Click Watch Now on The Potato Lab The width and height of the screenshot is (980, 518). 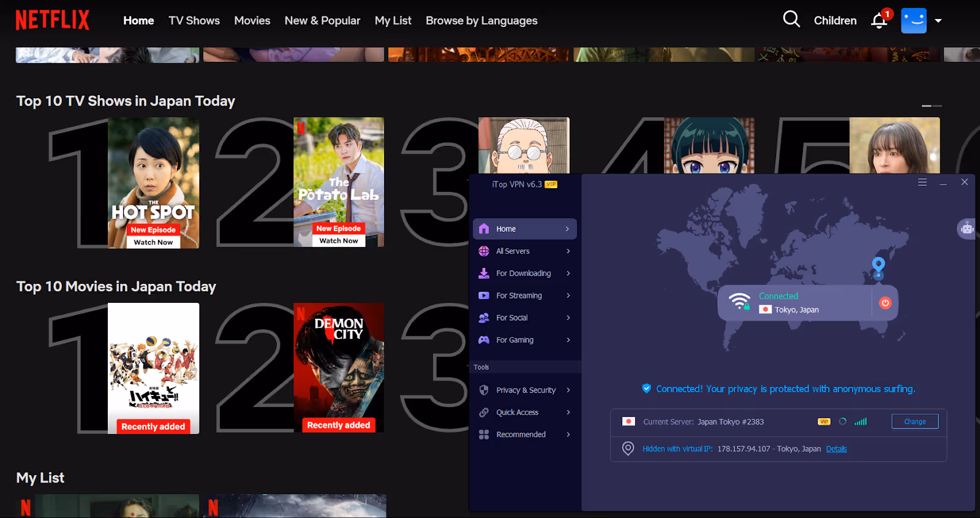click(339, 241)
